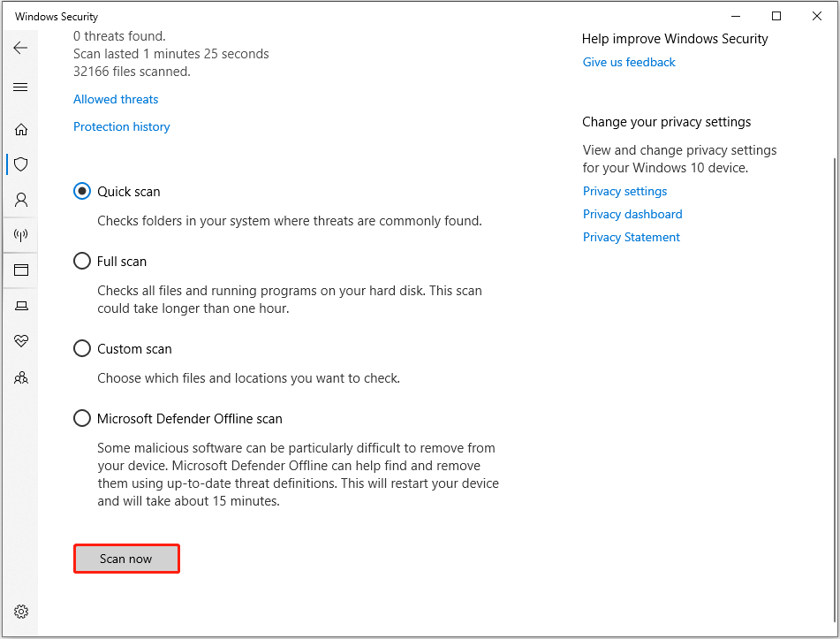This screenshot has width=840, height=639.
Task: Open Protection history link
Action: pyautogui.click(x=121, y=126)
